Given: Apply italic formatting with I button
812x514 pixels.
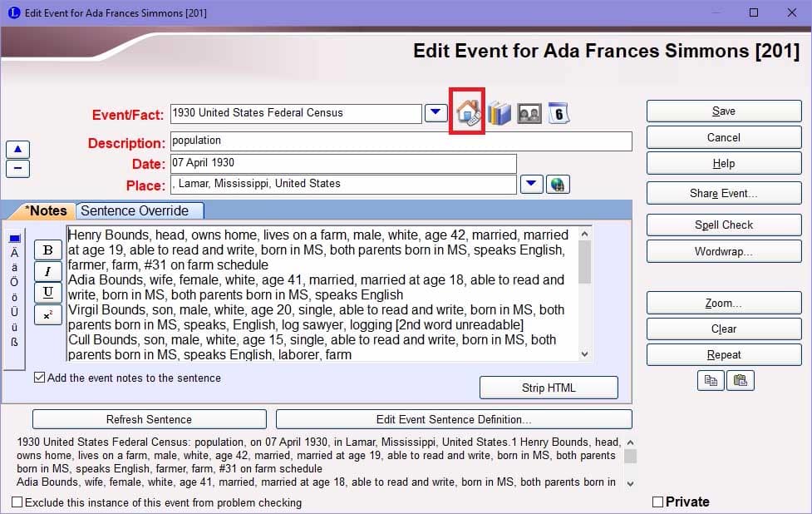Looking at the screenshot, I should pyautogui.click(x=47, y=271).
